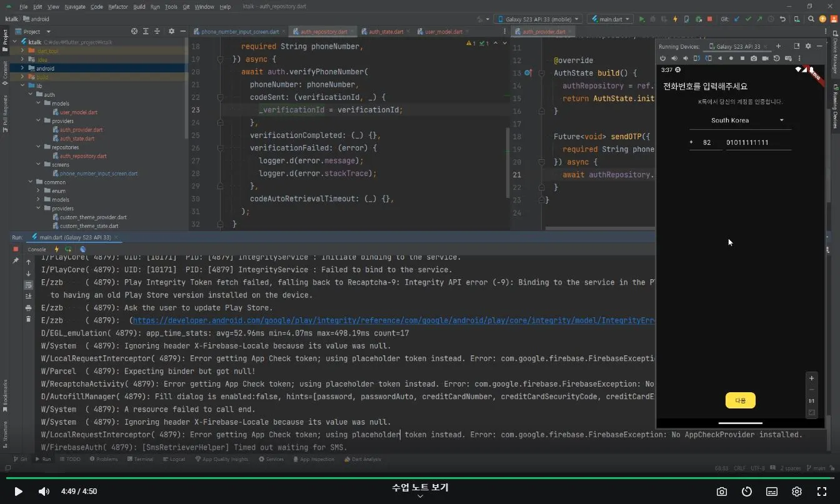
Task: Click Hot Restart icon in Console toolbar
Action: pyautogui.click(x=68, y=249)
